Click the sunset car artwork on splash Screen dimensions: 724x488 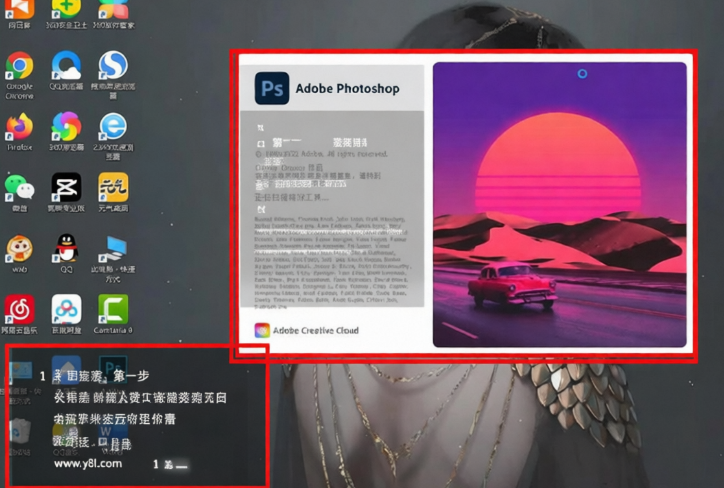click(x=560, y=205)
